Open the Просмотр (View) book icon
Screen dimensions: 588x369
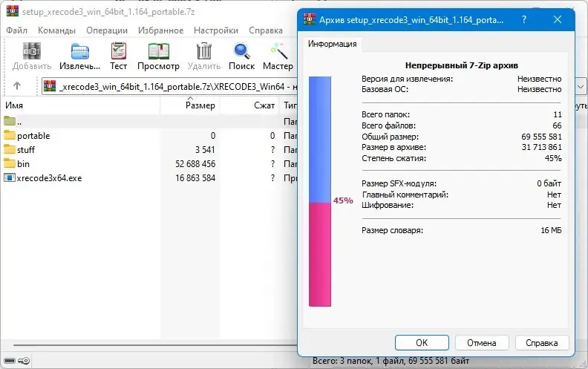(158, 51)
